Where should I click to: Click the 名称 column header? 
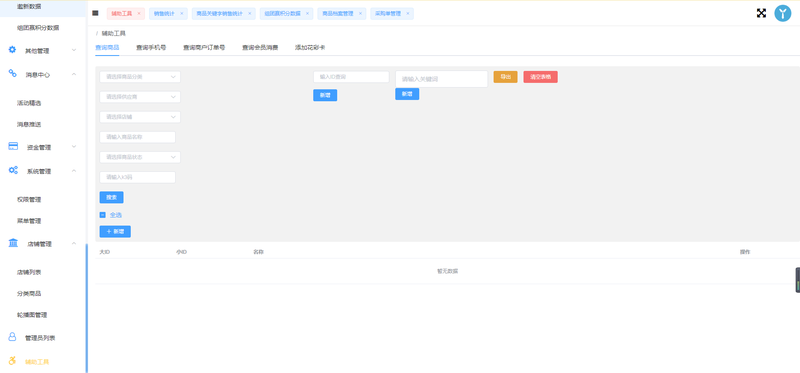[x=258, y=252]
